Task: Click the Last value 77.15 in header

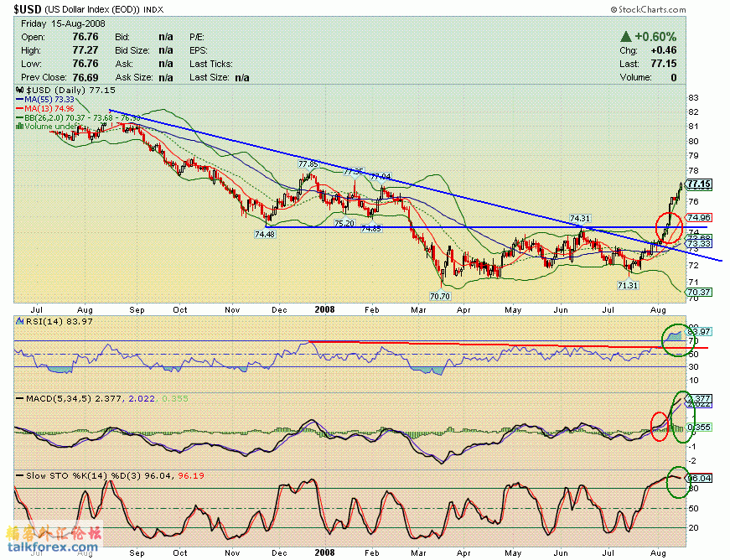Action: (664, 64)
